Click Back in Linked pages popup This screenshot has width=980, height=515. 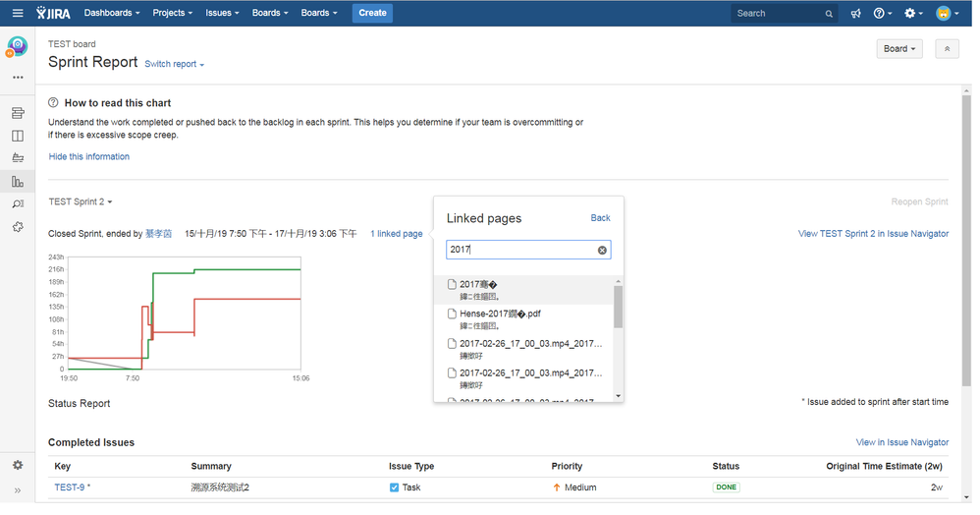tap(600, 218)
